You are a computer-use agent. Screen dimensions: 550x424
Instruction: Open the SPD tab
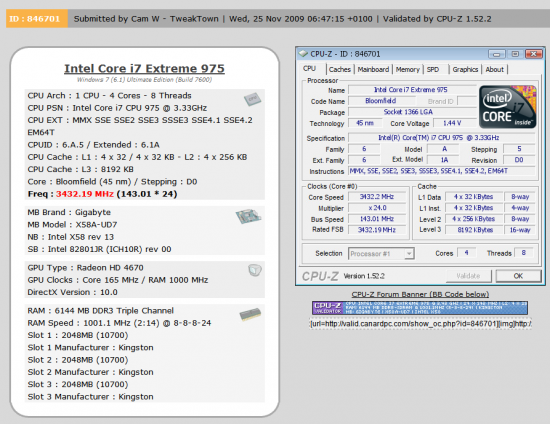(433, 69)
